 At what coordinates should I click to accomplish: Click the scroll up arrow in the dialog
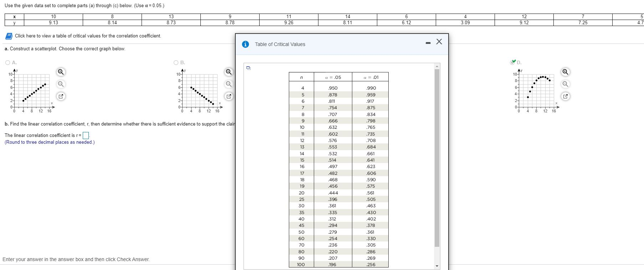pyautogui.click(x=437, y=66)
